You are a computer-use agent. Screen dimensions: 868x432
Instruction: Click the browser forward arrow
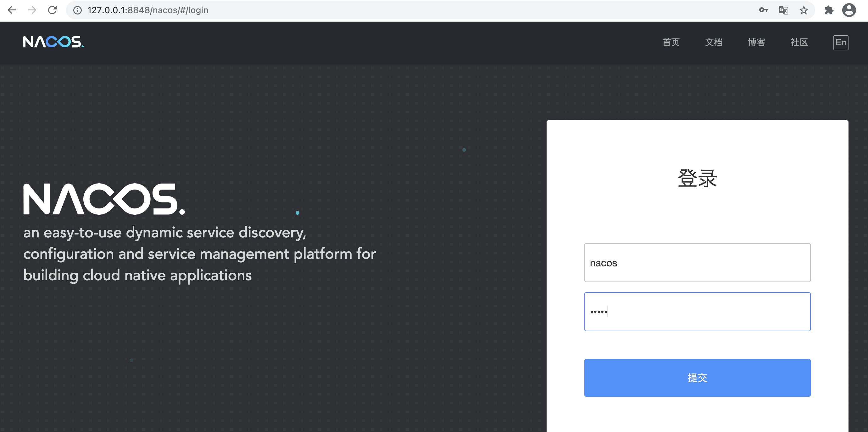click(32, 10)
